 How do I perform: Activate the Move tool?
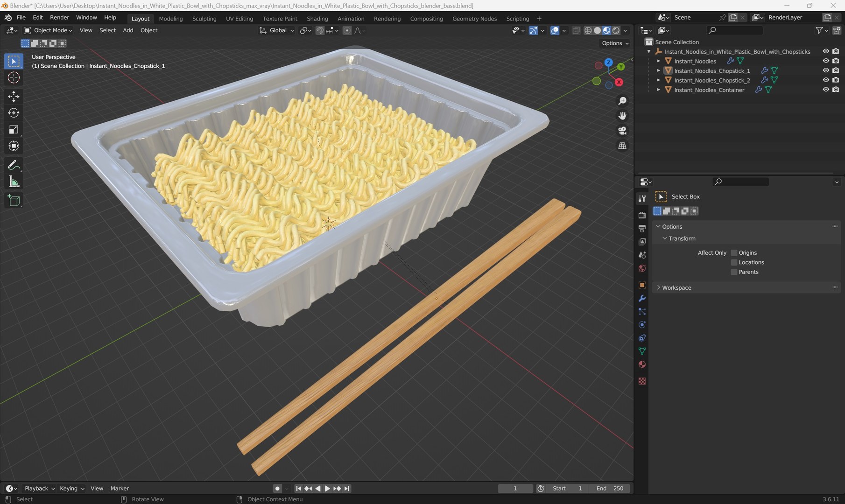pyautogui.click(x=14, y=96)
